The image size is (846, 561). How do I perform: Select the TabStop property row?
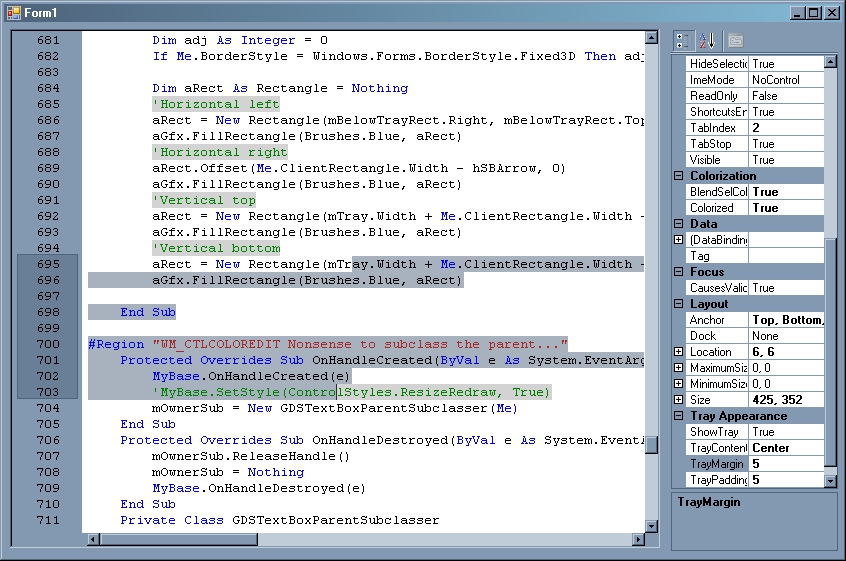(755, 144)
